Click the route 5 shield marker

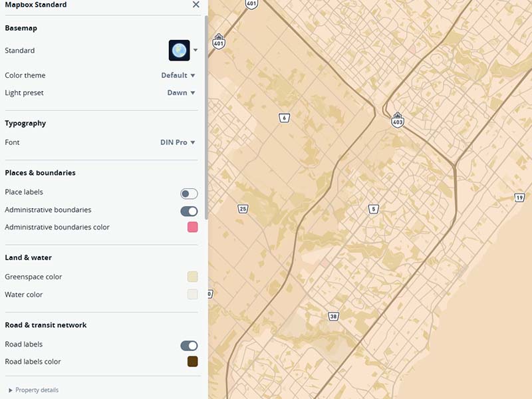[x=374, y=209]
